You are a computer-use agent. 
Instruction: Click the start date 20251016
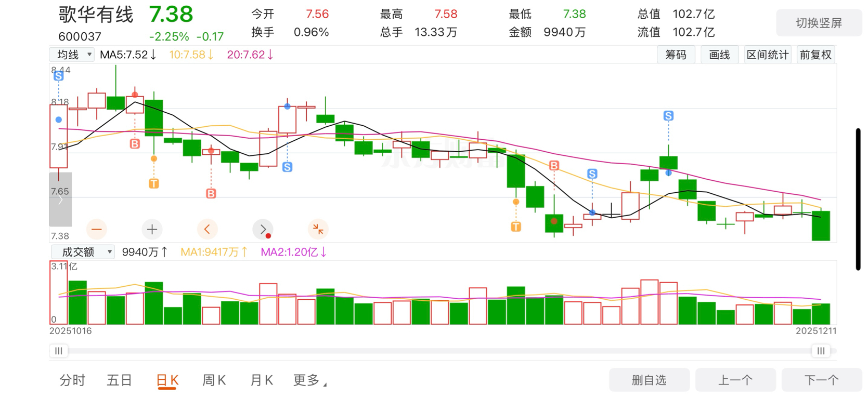click(x=71, y=331)
